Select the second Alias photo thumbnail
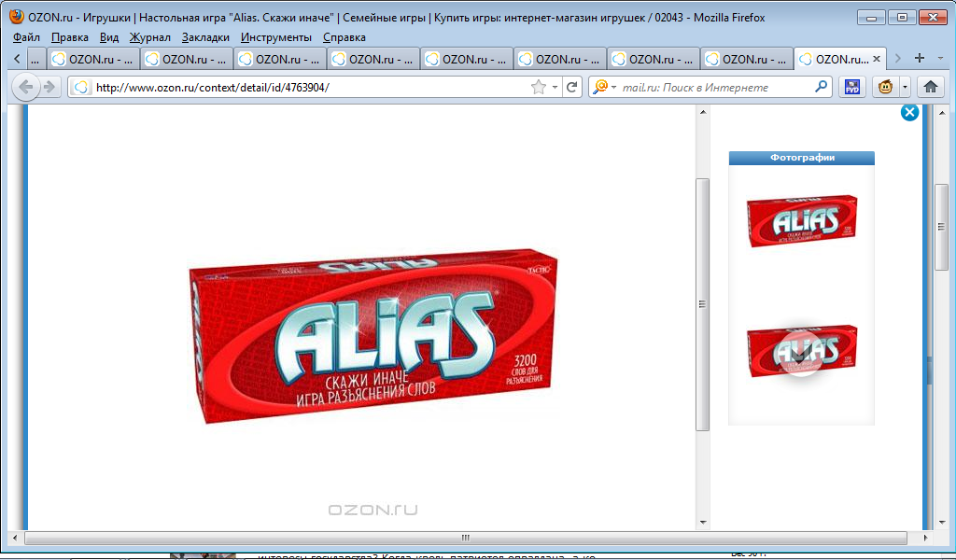Screen dimensions: 956x560 point(802,352)
